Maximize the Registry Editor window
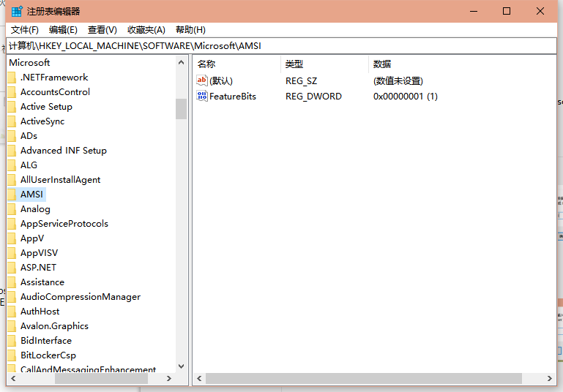The width and height of the screenshot is (563, 392). click(507, 12)
